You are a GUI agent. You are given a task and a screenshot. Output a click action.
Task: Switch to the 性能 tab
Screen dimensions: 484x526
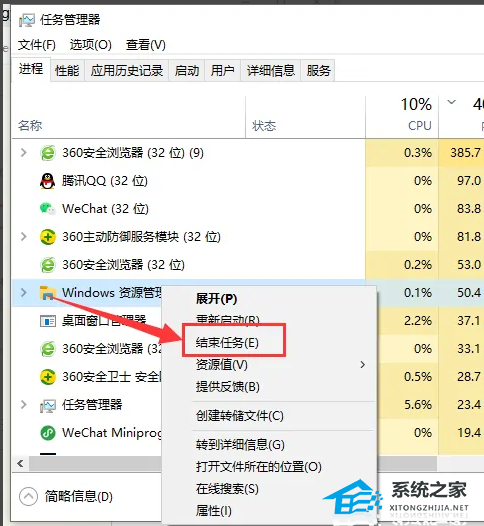[67, 71]
